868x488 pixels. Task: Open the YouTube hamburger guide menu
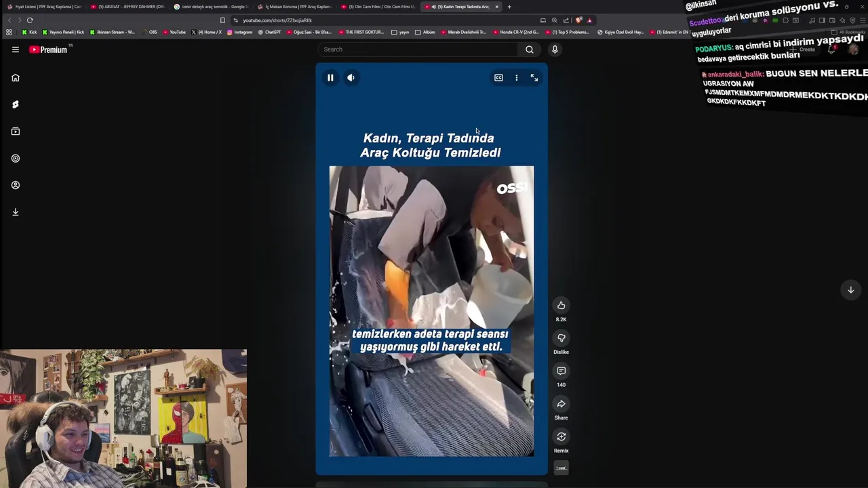click(x=15, y=49)
